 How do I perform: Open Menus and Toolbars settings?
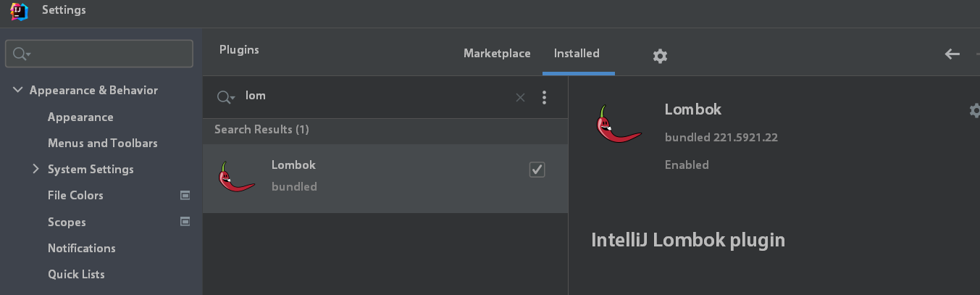(x=103, y=143)
